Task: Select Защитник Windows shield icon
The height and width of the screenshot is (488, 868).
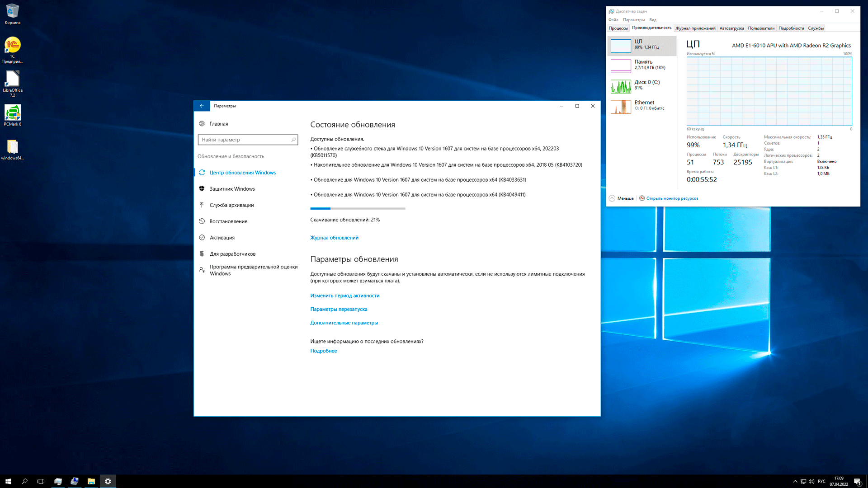Action: click(x=202, y=189)
